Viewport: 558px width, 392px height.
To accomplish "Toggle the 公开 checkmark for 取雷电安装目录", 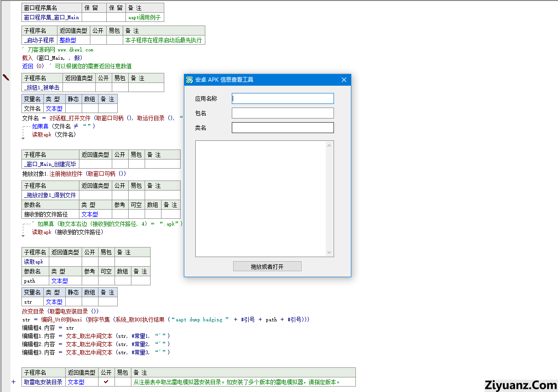I will [x=106, y=382].
